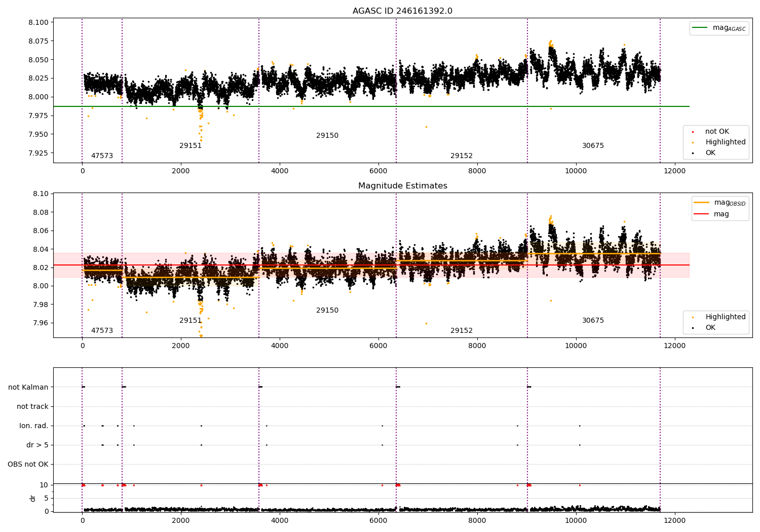Click obsid label 29150 in Magnitude Estimates plot
The height and width of the screenshot is (532, 760).
pyautogui.click(x=327, y=311)
